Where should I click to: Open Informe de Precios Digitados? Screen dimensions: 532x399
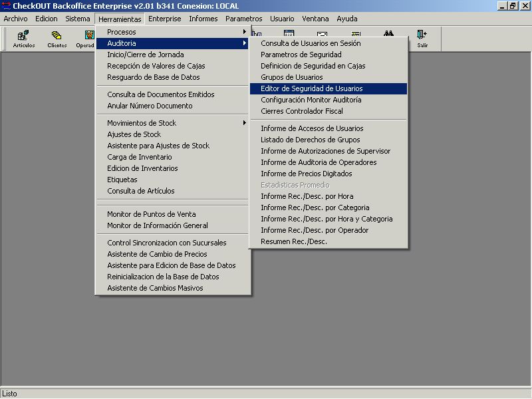click(329, 174)
